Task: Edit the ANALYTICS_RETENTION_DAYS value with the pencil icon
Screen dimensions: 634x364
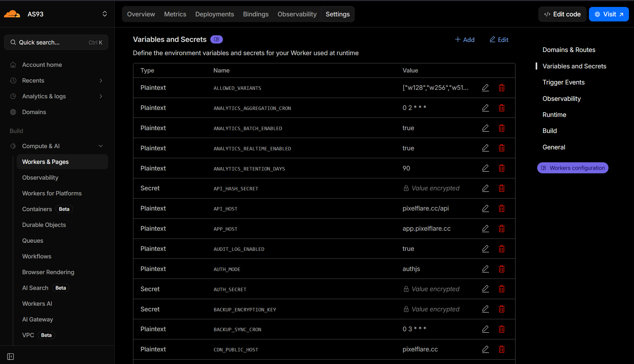Action: tap(486, 168)
